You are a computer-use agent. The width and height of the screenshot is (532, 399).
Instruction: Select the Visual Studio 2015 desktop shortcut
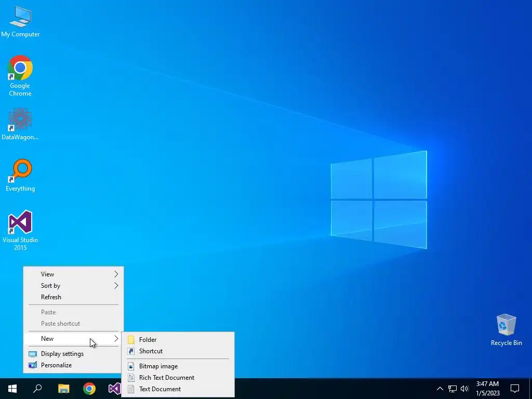click(x=20, y=231)
